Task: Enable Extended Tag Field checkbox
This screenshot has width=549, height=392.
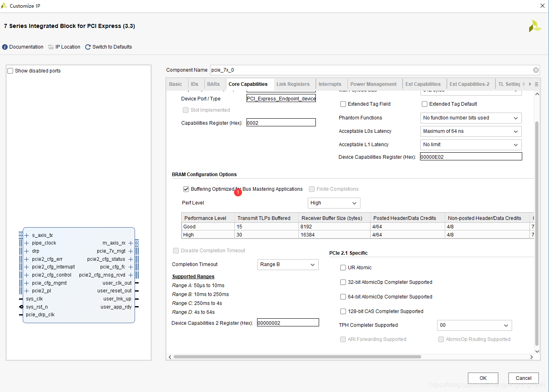Action: pos(343,104)
